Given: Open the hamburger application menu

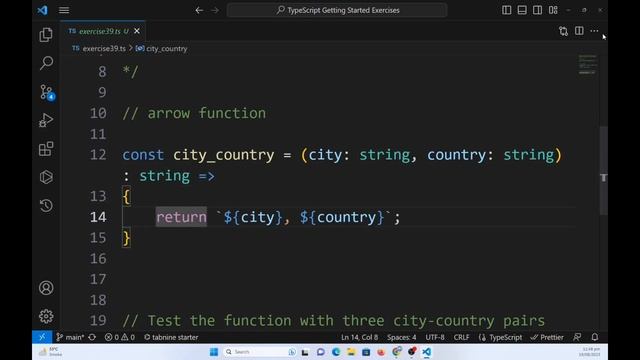Looking at the screenshot, I should (64, 10).
